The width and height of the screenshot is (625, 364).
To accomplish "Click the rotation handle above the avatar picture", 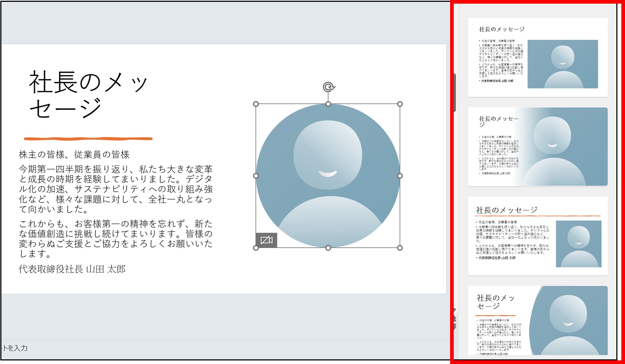I will tap(329, 87).
